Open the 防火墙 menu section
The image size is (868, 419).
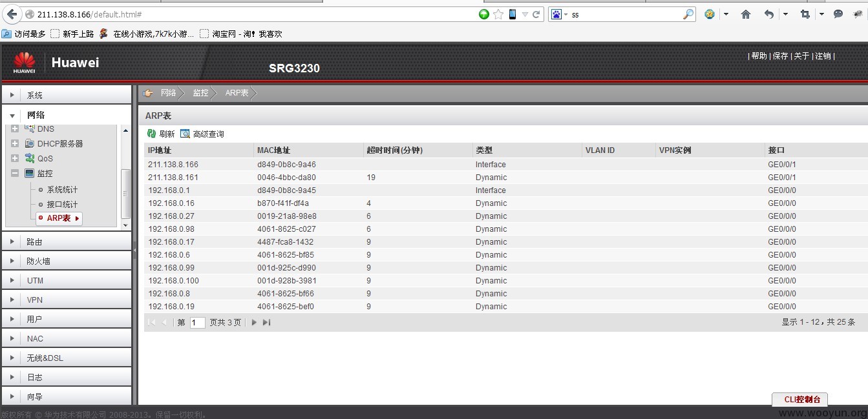pyautogui.click(x=38, y=261)
